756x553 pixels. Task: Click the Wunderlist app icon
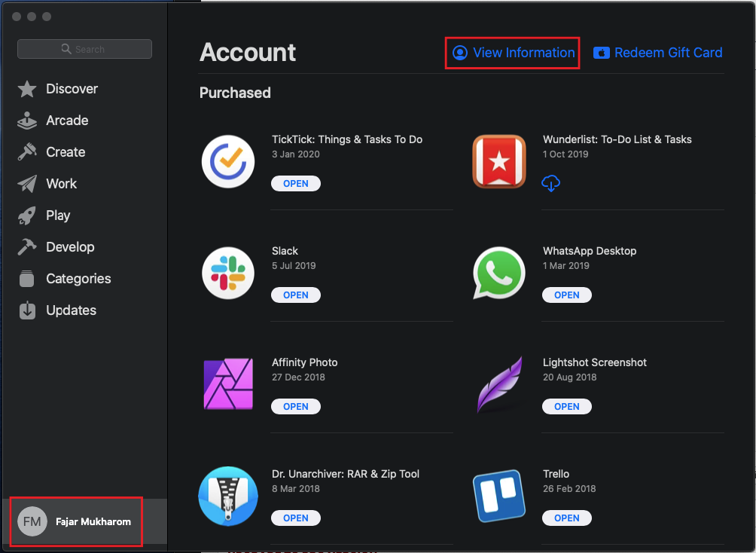pos(499,162)
